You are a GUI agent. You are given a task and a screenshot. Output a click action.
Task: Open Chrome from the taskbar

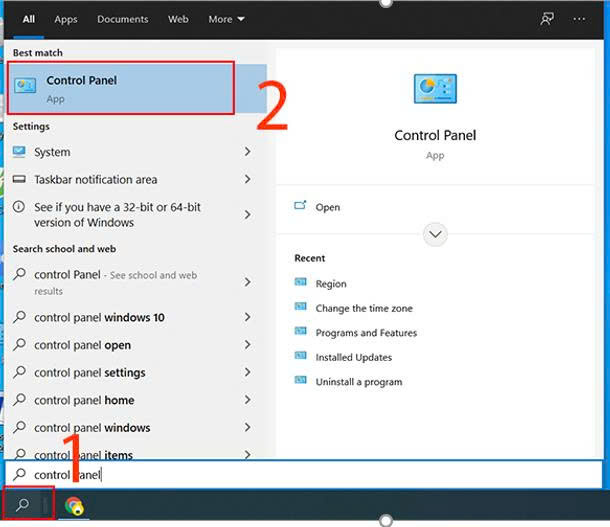point(74,505)
